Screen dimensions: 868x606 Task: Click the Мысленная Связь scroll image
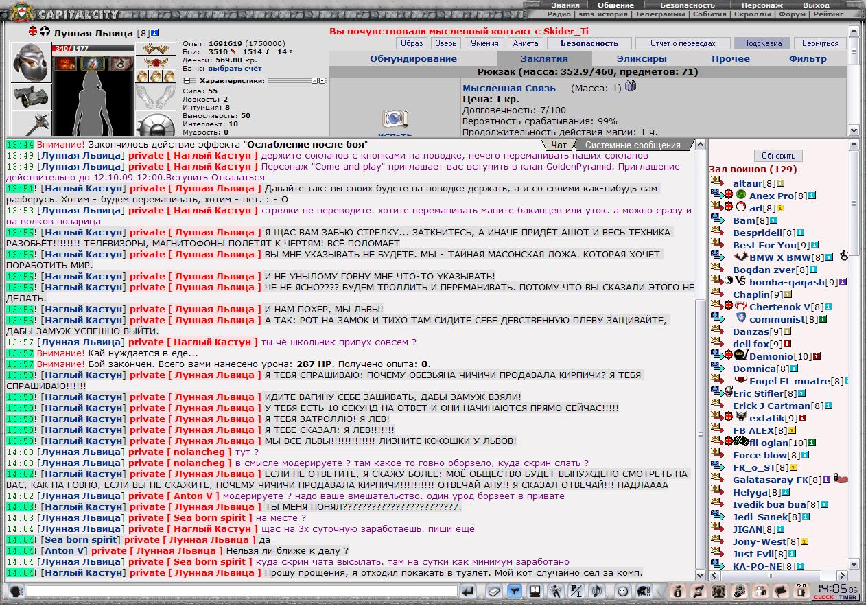click(395, 118)
